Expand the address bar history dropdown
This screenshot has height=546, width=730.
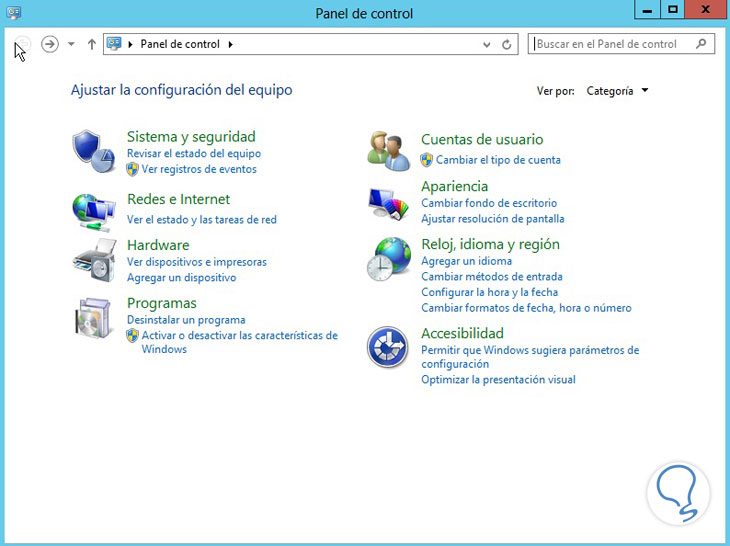pos(487,45)
